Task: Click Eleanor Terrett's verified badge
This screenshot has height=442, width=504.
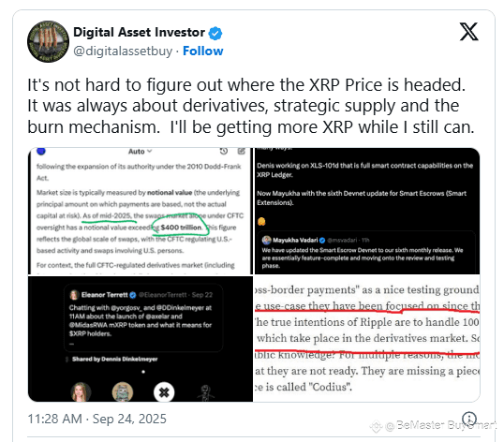Action: coord(133,295)
